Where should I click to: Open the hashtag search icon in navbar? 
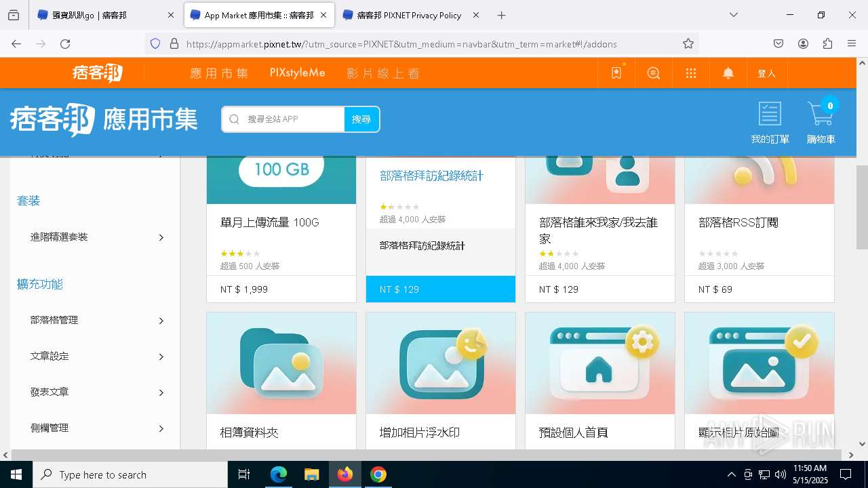pos(654,73)
